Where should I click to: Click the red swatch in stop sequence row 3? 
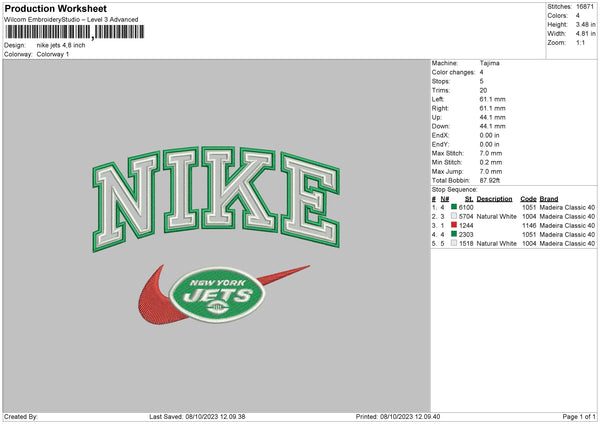pos(454,225)
